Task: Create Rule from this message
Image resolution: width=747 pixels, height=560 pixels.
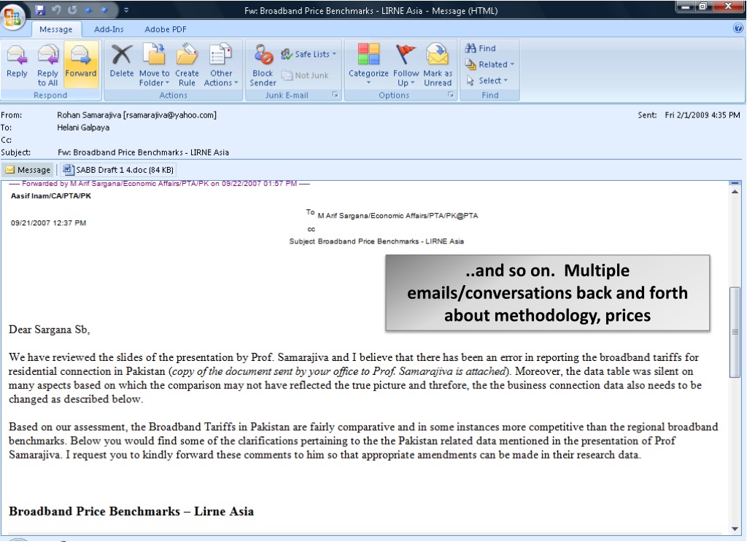Action: 187,64
